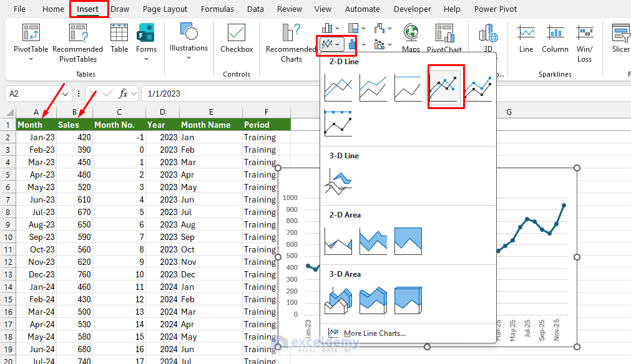This screenshot has width=631, height=364.
Task: Choose the 2-D Stacked Area chart
Action: coord(373,241)
